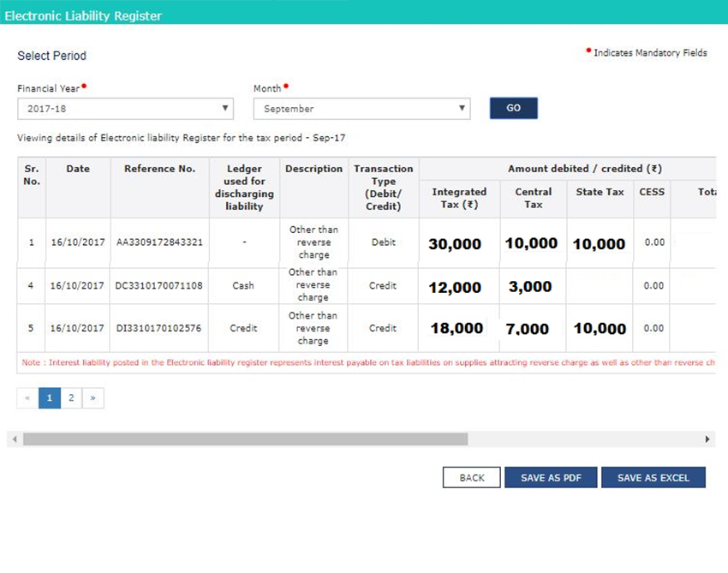Download the register with SAVE AS EXCEL

[653, 478]
